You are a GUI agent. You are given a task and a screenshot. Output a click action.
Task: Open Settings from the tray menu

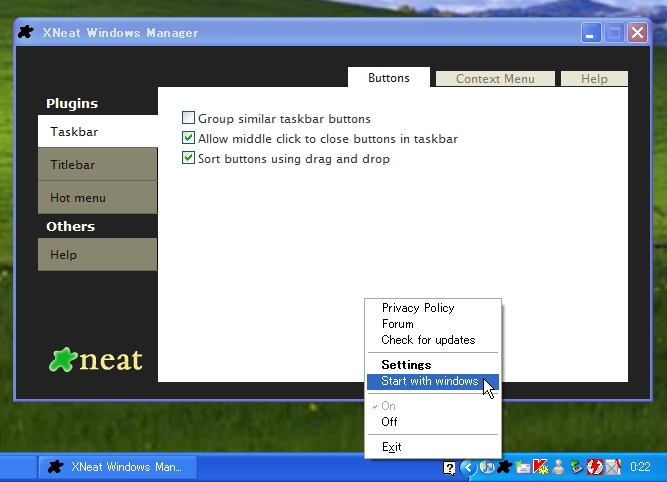pos(433,365)
